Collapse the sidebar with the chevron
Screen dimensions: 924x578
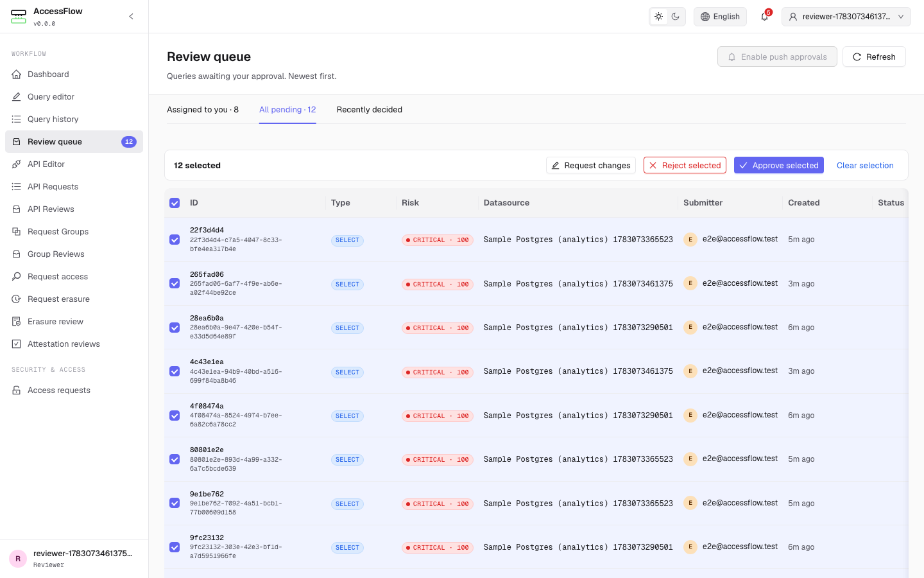131,17
